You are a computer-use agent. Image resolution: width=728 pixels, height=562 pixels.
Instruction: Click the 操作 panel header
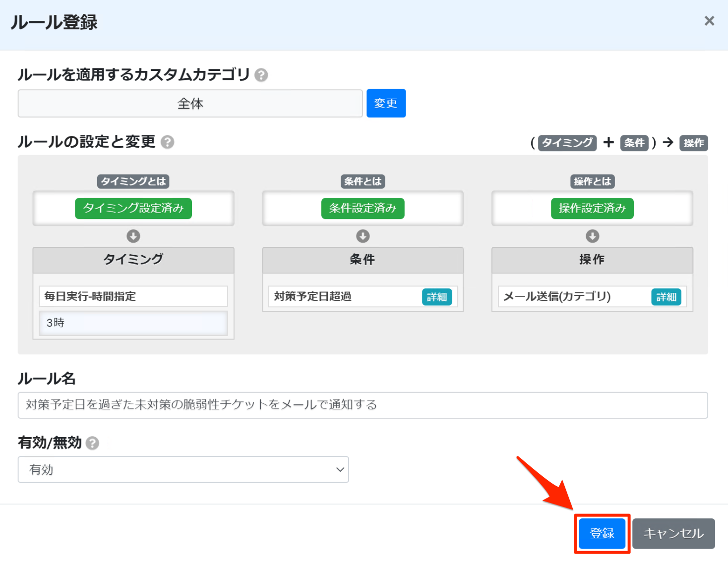pyautogui.click(x=593, y=260)
